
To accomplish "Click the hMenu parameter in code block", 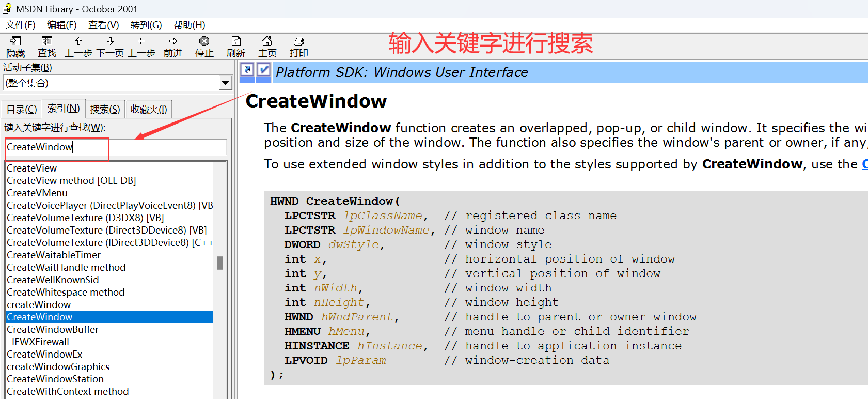I will coord(346,331).
